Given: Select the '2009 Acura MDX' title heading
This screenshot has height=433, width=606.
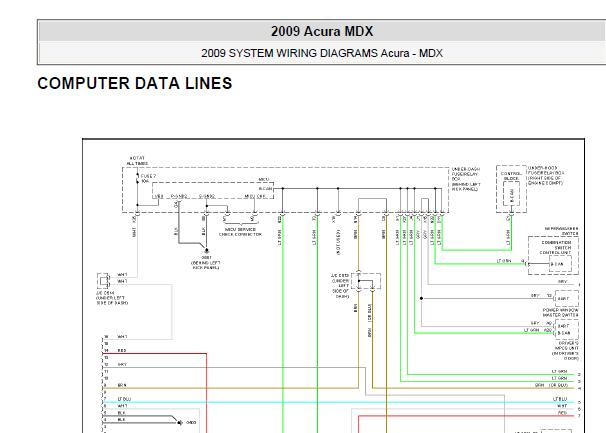Looking at the screenshot, I should (322, 31).
